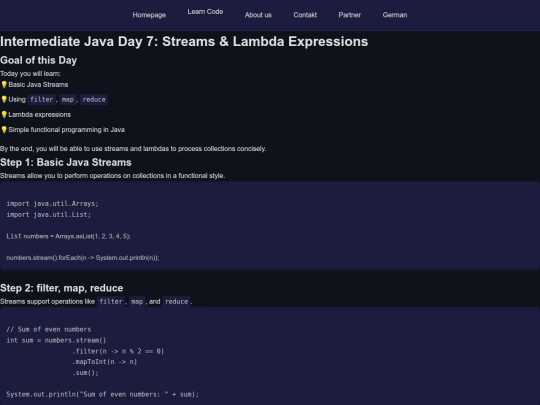Click the Step 2: filter, map, reduce heading
This screenshot has height=405, width=540.
(x=62, y=288)
